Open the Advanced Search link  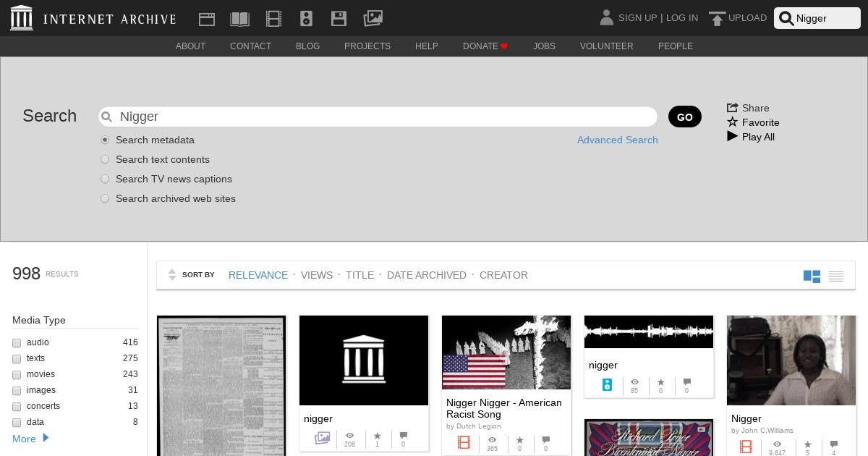(618, 140)
